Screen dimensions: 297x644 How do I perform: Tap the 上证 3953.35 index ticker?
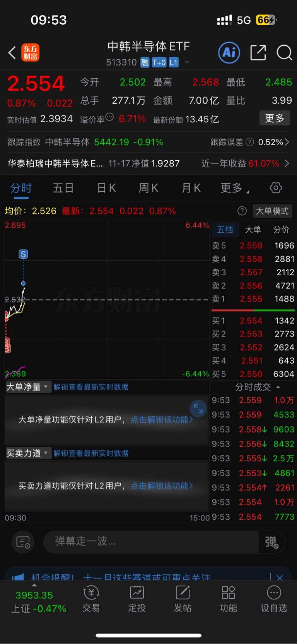[38, 602]
